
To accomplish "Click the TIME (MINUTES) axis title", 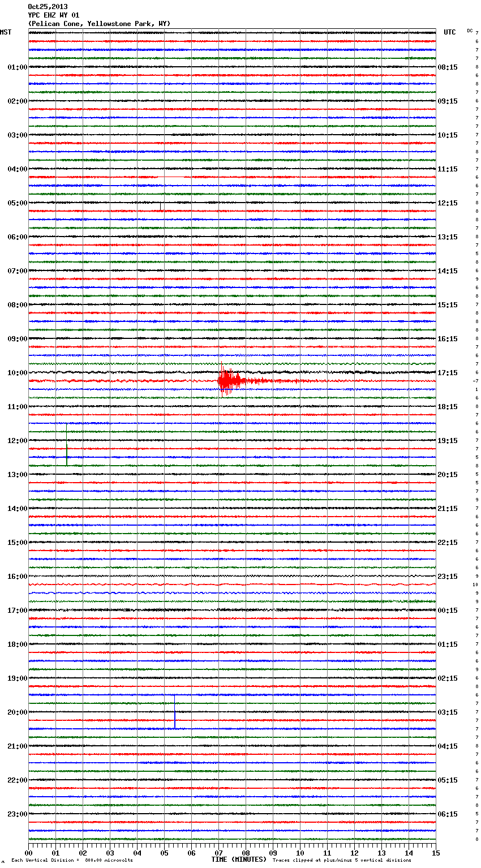I will click(239, 860).
